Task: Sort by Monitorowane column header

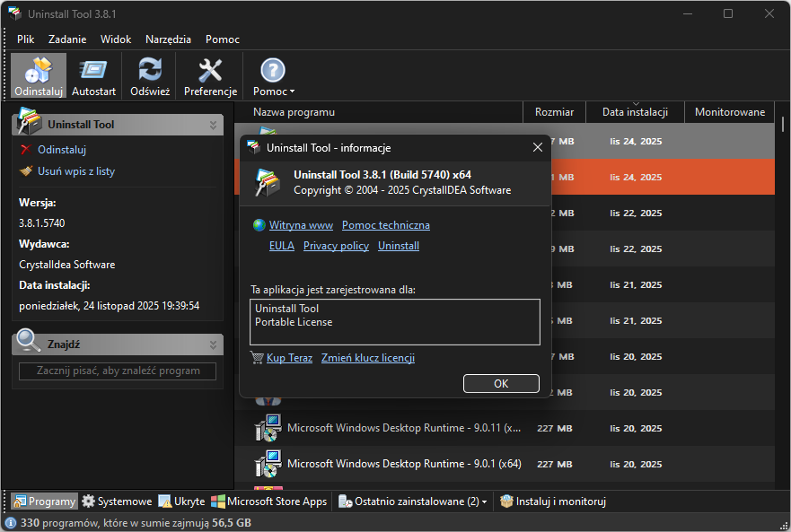Action: [729, 112]
